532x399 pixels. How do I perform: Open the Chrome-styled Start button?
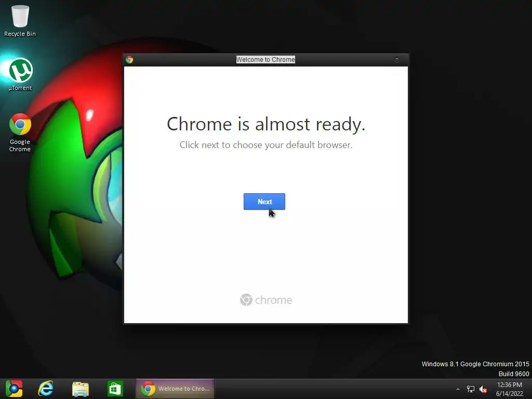pyautogui.click(x=14, y=389)
